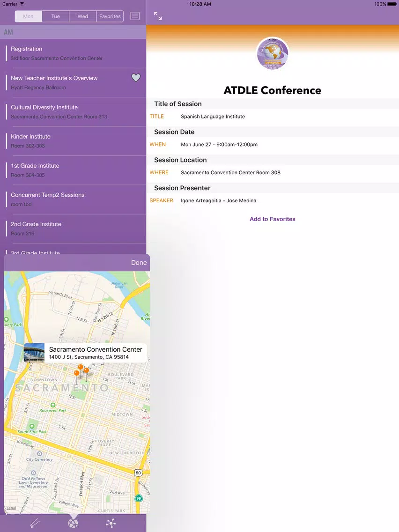Show the Favorites tab
The height and width of the screenshot is (532, 399).
tap(110, 16)
